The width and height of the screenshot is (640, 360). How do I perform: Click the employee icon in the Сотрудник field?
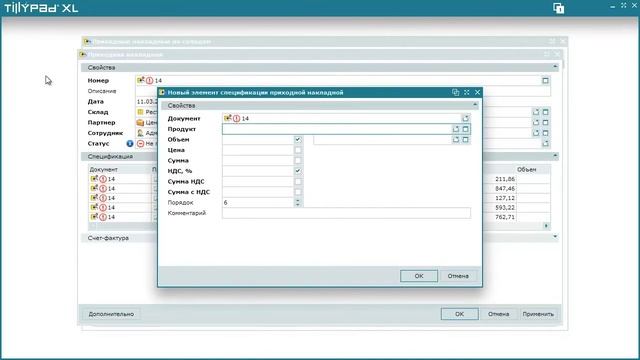(x=140, y=133)
